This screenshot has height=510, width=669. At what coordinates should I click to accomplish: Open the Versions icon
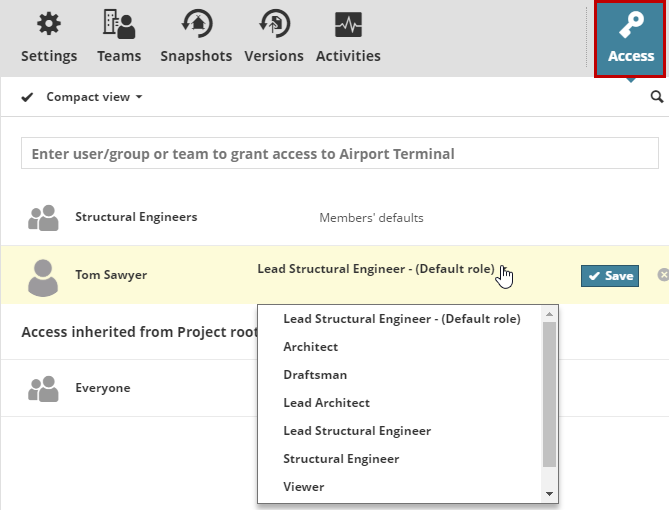[x=273, y=26]
